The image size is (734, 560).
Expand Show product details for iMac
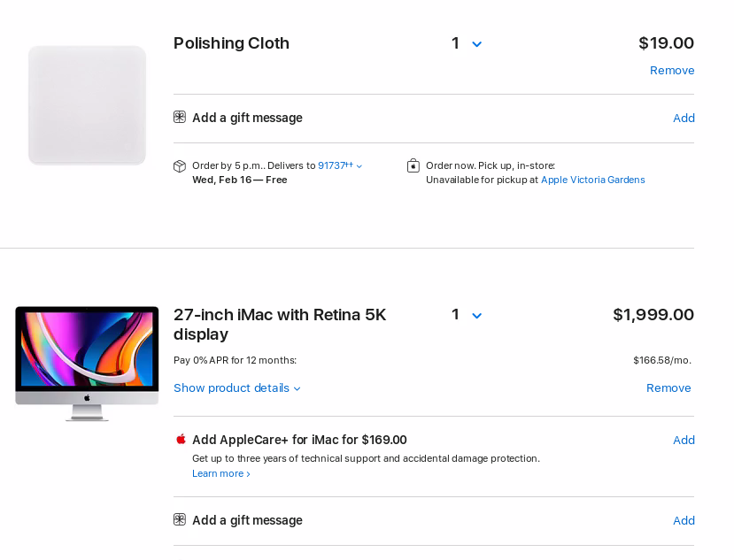coord(236,388)
